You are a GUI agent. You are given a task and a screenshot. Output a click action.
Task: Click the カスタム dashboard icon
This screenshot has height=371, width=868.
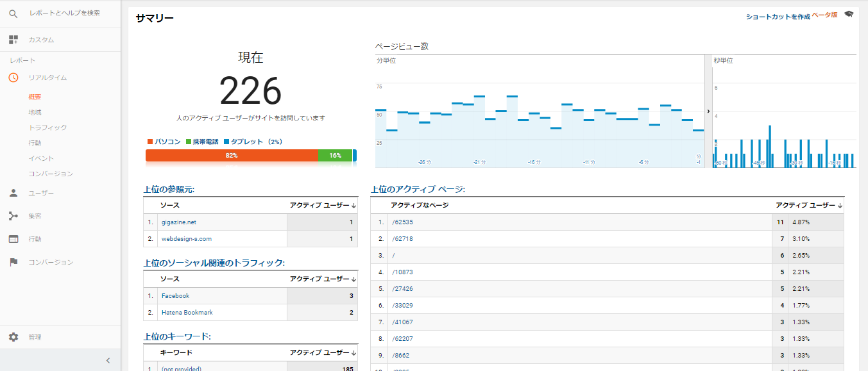pos(13,40)
